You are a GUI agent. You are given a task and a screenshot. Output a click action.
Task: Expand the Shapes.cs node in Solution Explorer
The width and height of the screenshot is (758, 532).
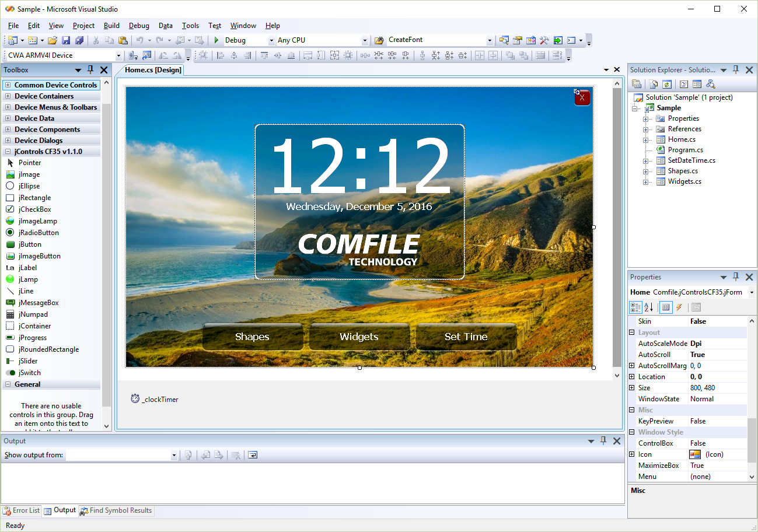(x=646, y=171)
